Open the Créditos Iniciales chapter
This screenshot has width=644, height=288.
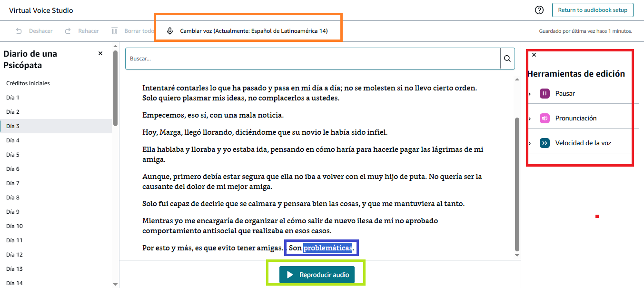[x=28, y=83]
